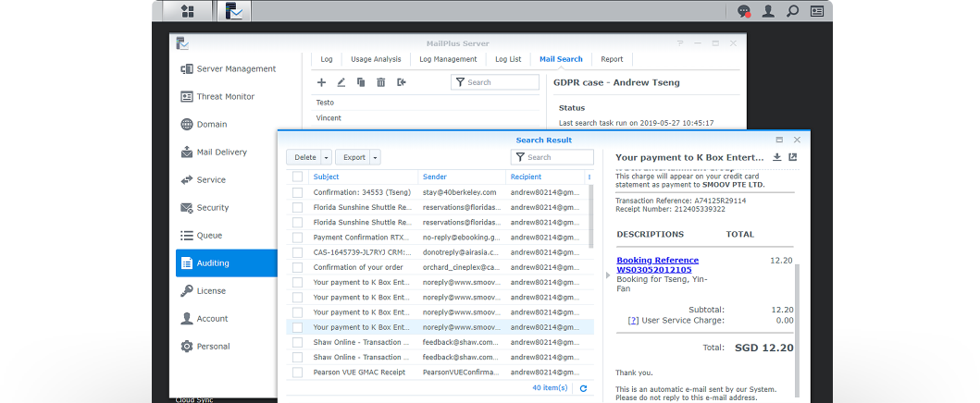Viewport: 980px width, 403px height.
Task: Open the column options menu after Recipient
Action: click(x=589, y=177)
